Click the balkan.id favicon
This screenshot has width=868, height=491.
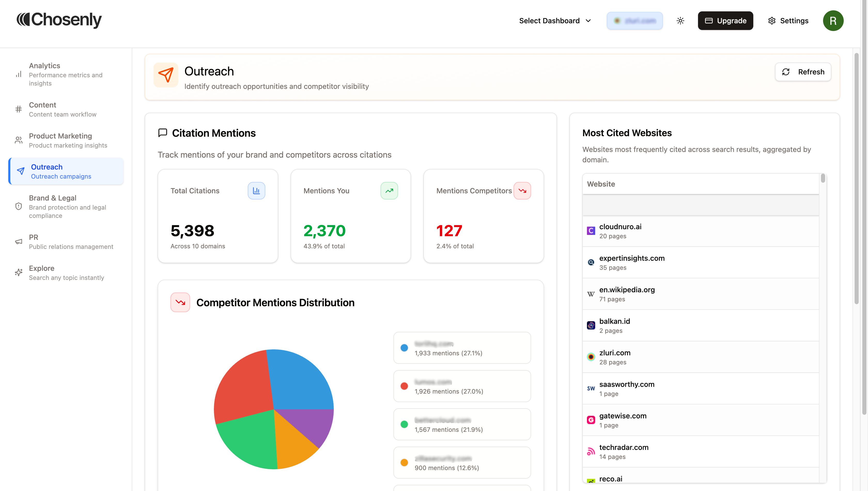[x=591, y=325]
